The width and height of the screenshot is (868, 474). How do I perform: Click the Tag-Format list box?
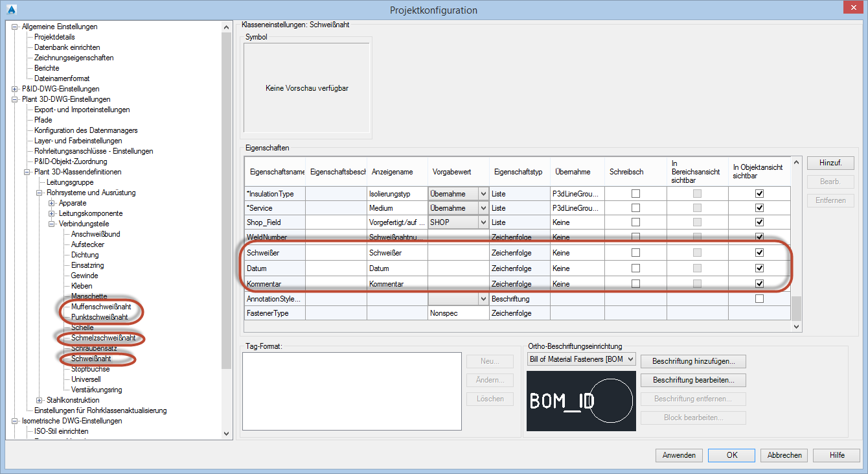tap(351, 391)
